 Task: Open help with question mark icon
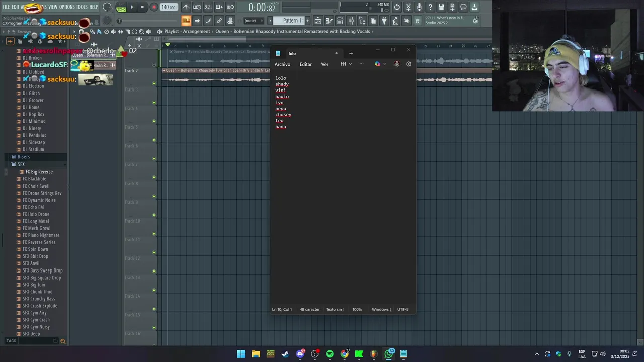[430, 7]
